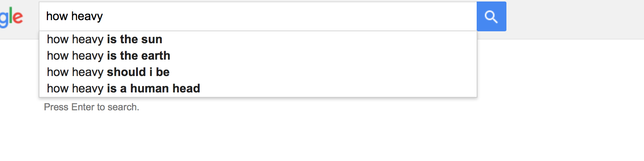644x161 pixels.
Task: Click the bold 'is the earth' completion text
Action: tap(139, 56)
